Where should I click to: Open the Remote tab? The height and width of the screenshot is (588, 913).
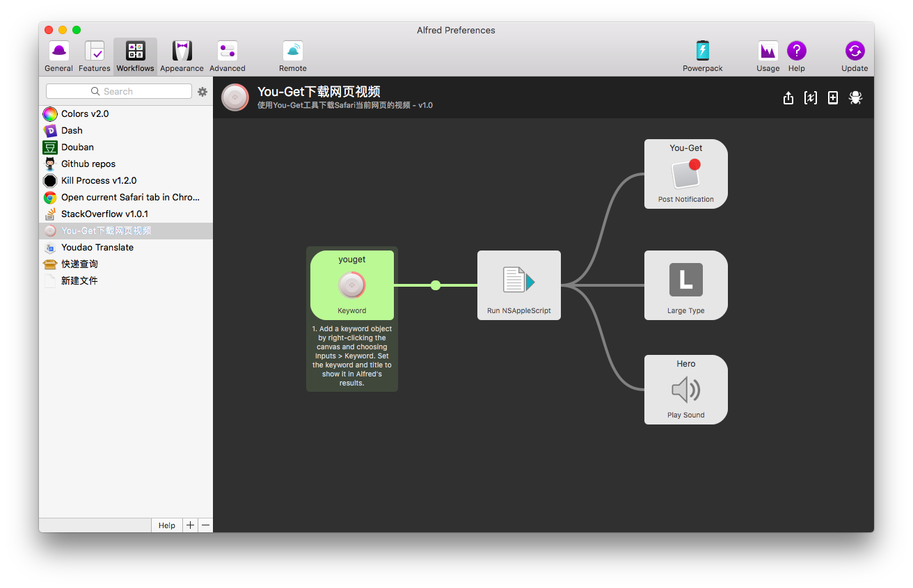(x=293, y=56)
